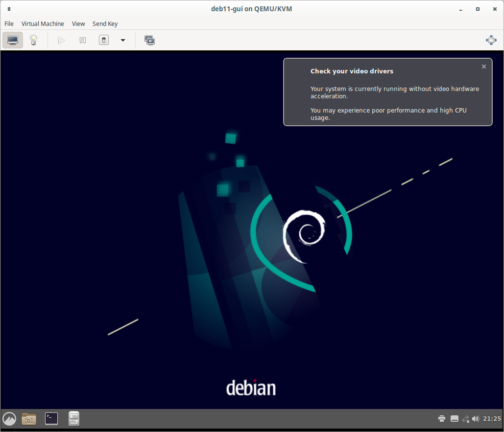
Task: Open the manage VM snapshots icon
Action: (x=149, y=40)
